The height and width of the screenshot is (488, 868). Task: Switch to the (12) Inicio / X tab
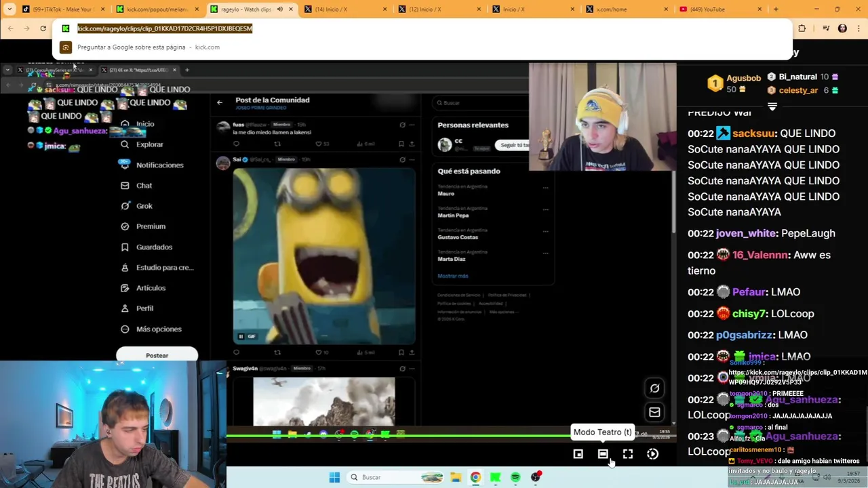coord(439,9)
